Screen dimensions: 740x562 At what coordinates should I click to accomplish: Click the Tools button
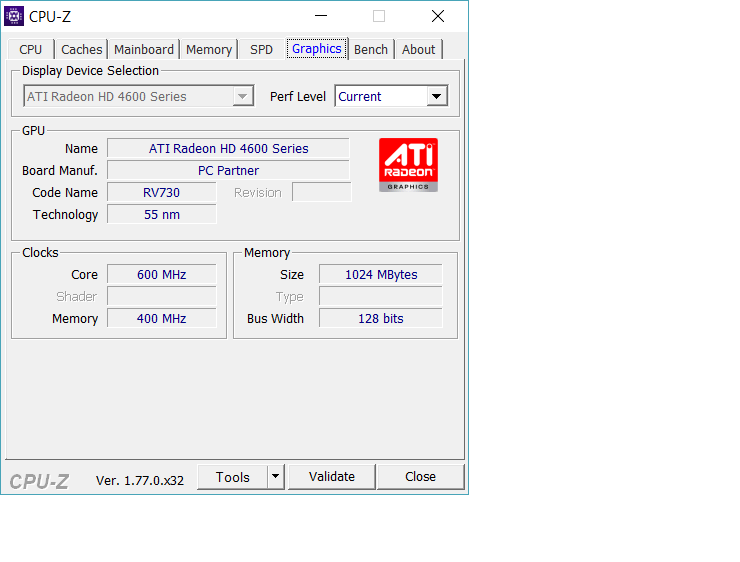point(233,477)
